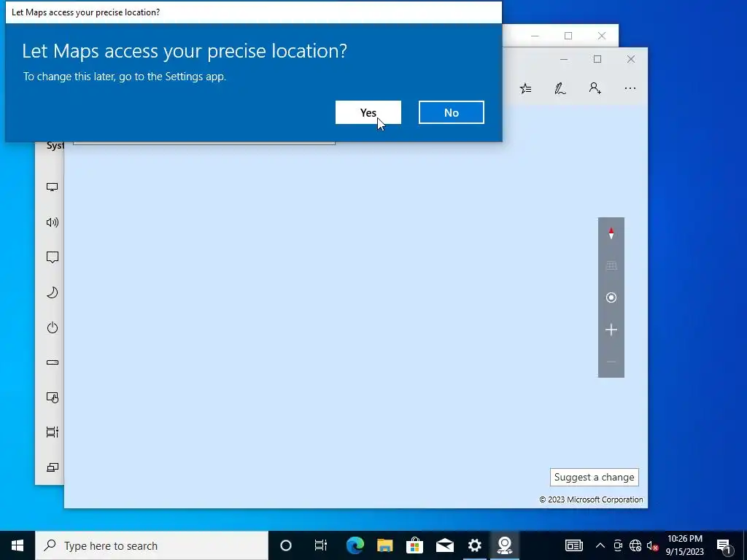
Task: Open the See more ellipsis menu in Maps
Action: tap(630, 88)
